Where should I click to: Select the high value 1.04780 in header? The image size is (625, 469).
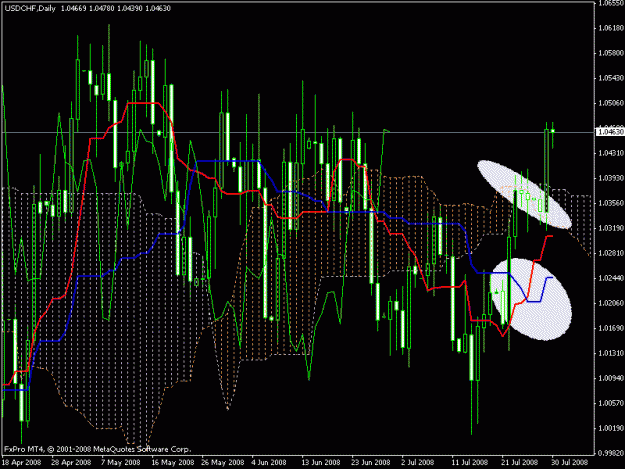(102, 8)
